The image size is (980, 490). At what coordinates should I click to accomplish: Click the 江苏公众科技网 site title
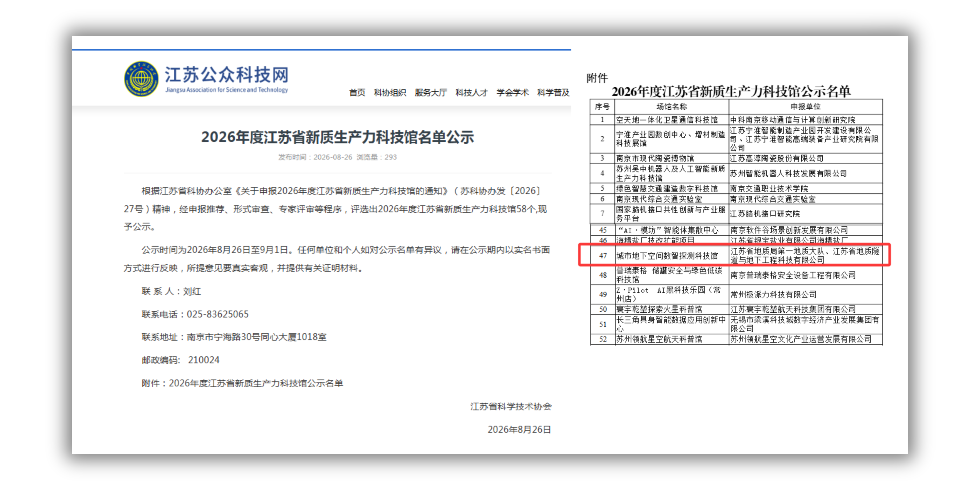[226, 75]
